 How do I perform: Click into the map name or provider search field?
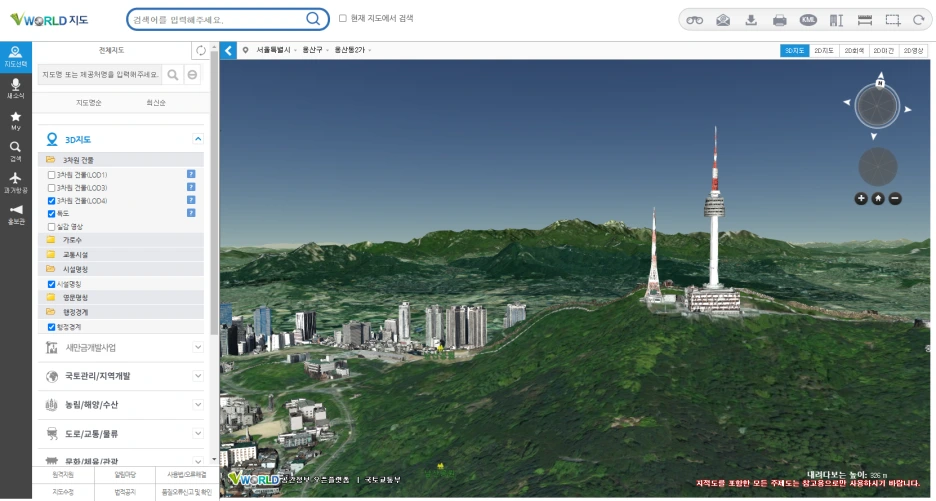100,75
